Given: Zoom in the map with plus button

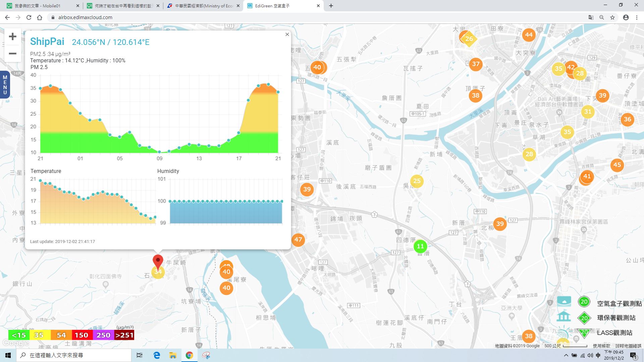Looking at the screenshot, I should click(x=13, y=37).
